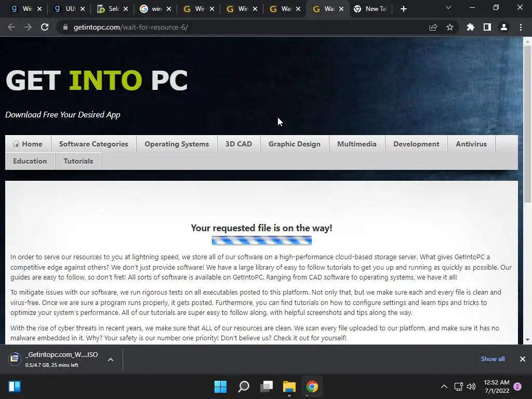Open the share page icon in address bar
The image size is (532, 399).
pyautogui.click(x=433, y=27)
